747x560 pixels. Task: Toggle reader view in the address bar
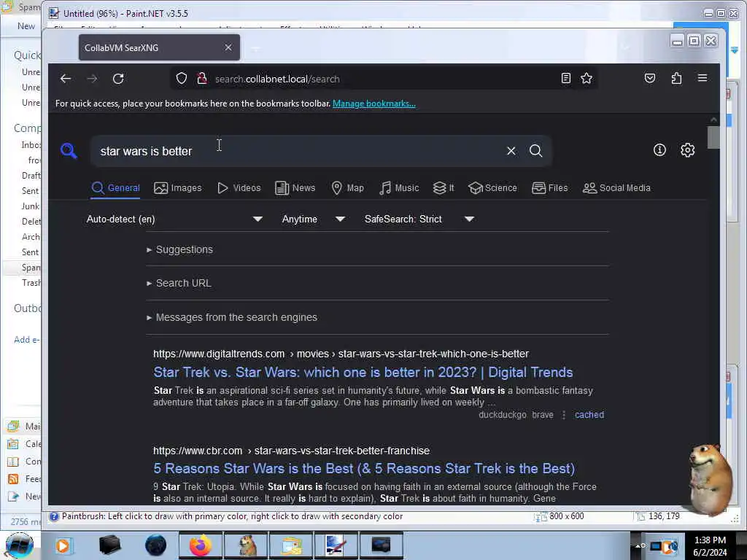(565, 78)
